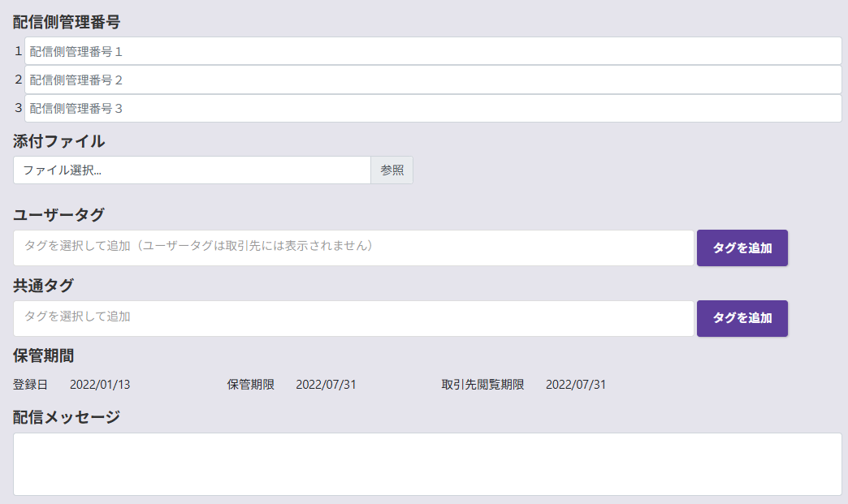Click タグを追加 button beside ユーザータグ field

(742, 248)
